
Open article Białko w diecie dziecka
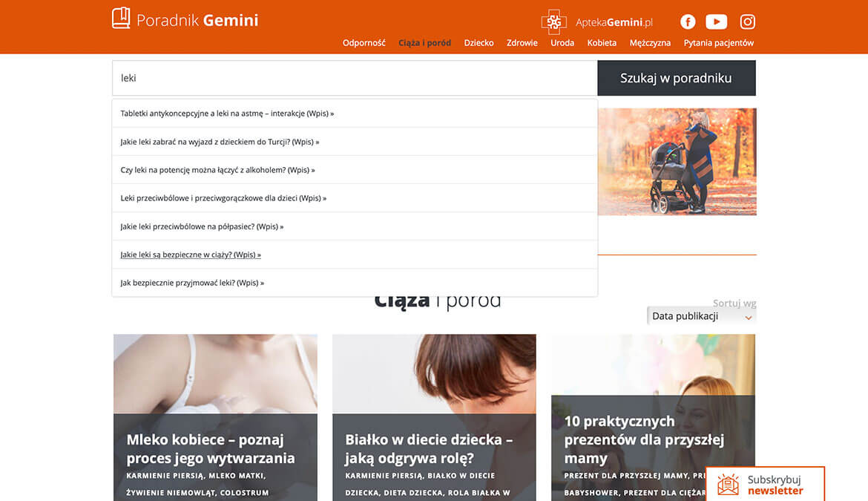point(429,449)
